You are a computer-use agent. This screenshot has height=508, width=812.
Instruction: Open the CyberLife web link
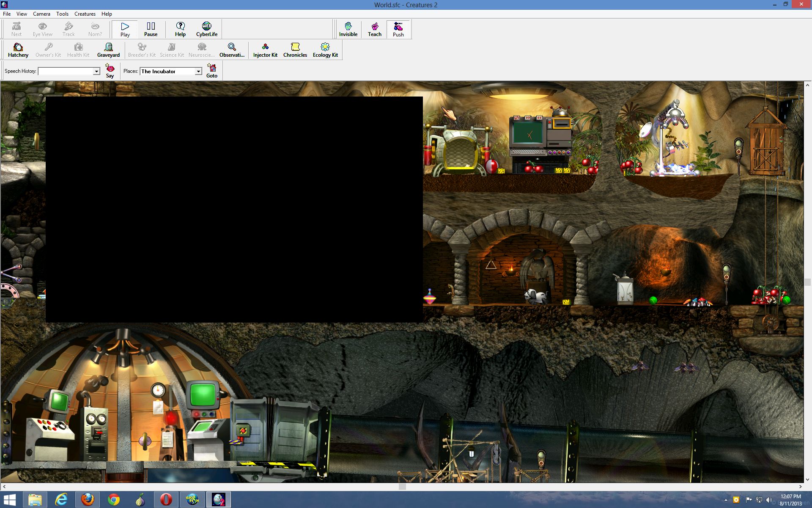tap(207, 29)
